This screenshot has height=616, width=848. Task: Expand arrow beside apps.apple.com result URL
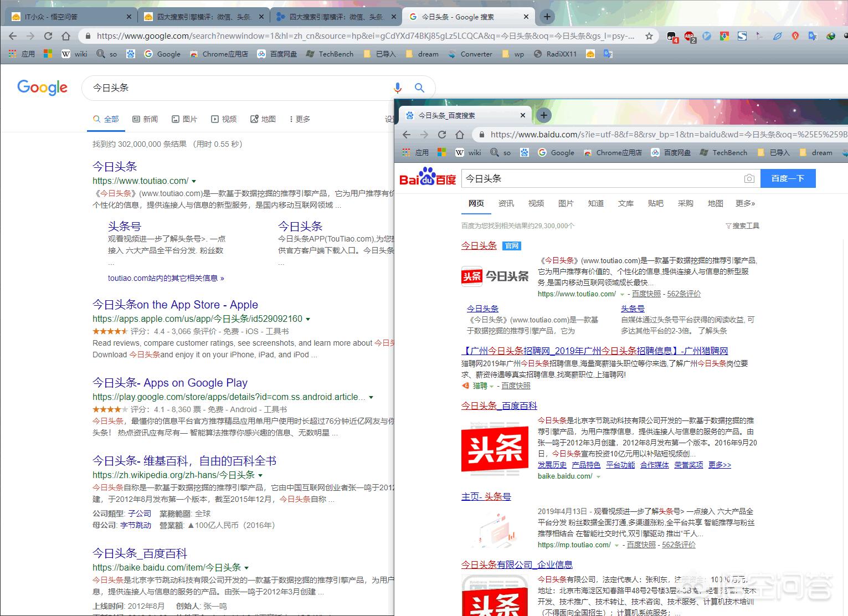click(308, 319)
